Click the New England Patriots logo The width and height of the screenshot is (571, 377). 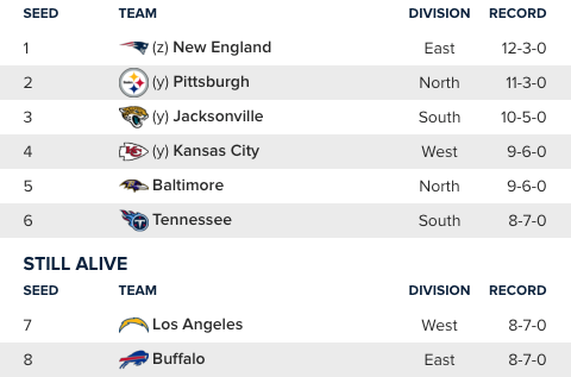pyautogui.click(x=134, y=47)
